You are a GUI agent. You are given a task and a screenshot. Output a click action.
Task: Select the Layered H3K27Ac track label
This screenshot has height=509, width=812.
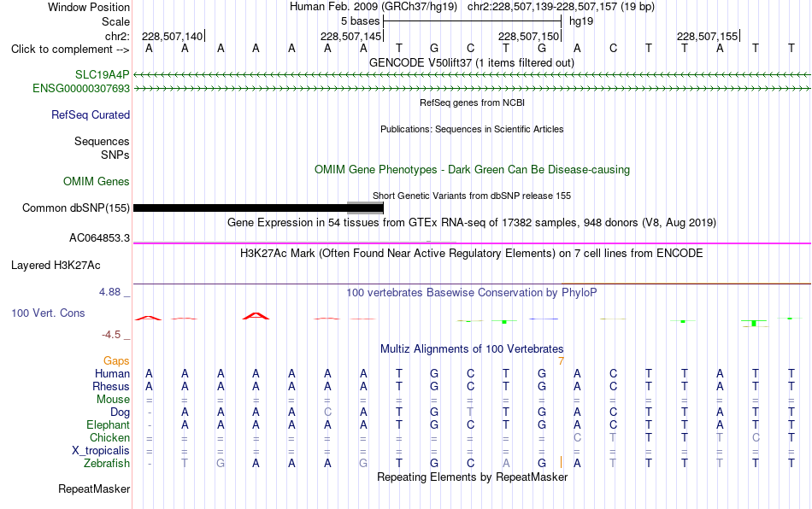56,266
